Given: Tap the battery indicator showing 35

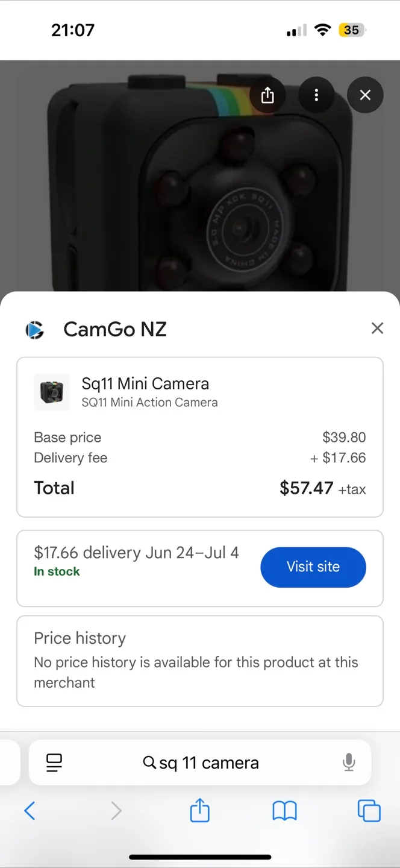Looking at the screenshot, I should (x=351, y=30).
